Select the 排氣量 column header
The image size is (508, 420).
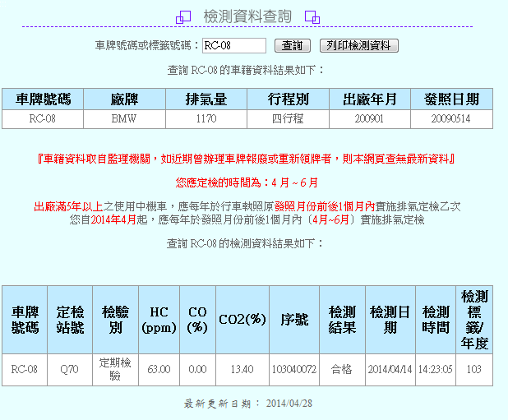tap(206, 99)
